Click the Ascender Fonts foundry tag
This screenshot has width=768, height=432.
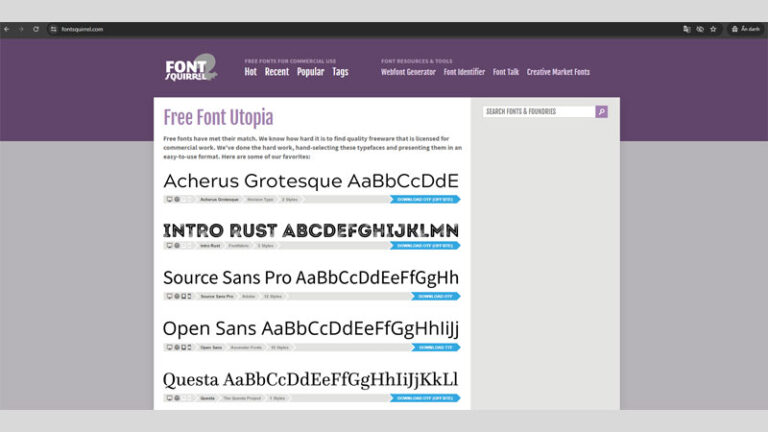click(246, 347)
